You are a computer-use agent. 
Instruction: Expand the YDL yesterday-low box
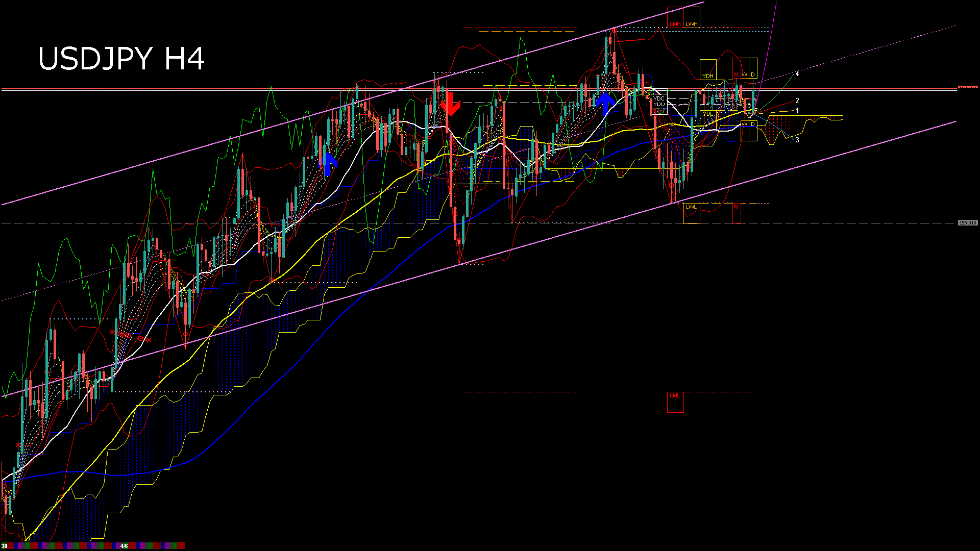coord(708,113)
